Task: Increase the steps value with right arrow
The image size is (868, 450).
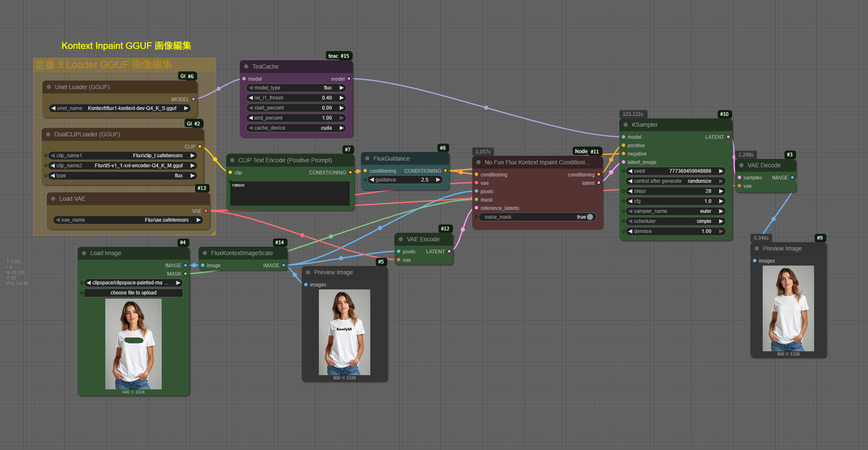Action: pos(721,191)
